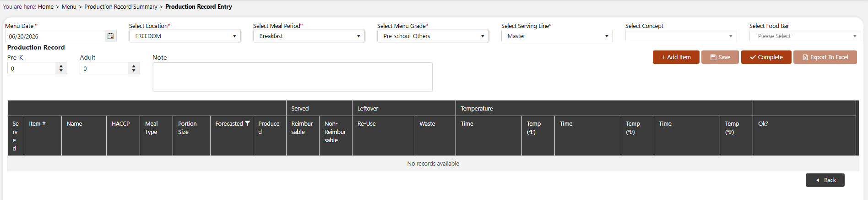The width and height of the screenshot is (868, 200).
Task: Open the Select Serving Line dropdown showing Master
Action: point(557,36)
